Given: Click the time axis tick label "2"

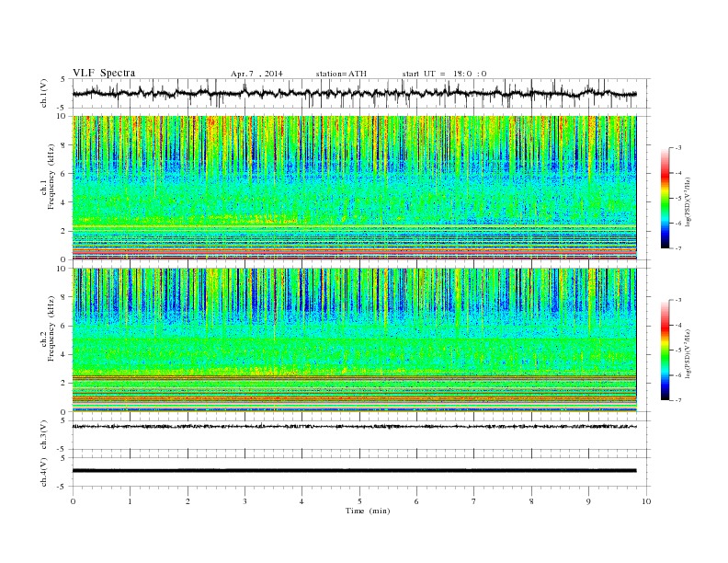Looking at the screenshot, I should pyautogui.click(x=188, y=501).
